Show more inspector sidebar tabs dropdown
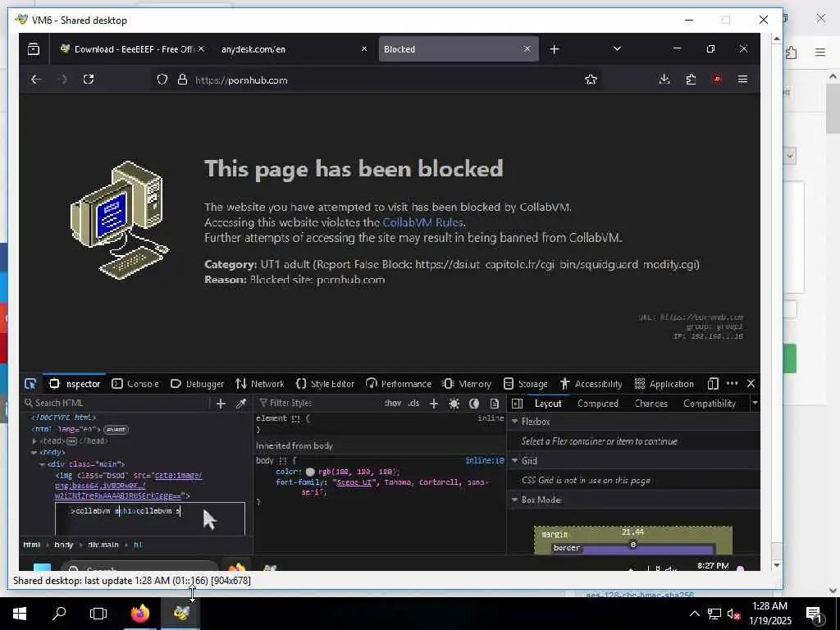Screen dimensions: 840x630 tap(755, 403)
